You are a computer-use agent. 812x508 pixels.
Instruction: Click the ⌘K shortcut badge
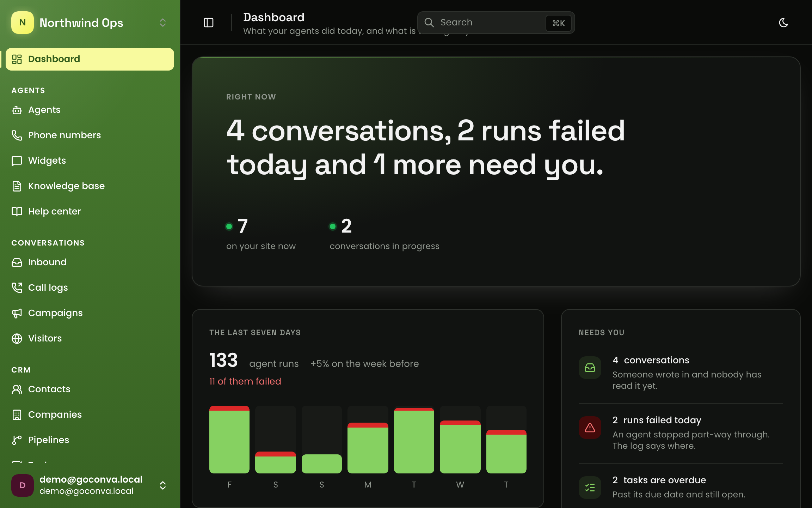click(x=559, y=23)
